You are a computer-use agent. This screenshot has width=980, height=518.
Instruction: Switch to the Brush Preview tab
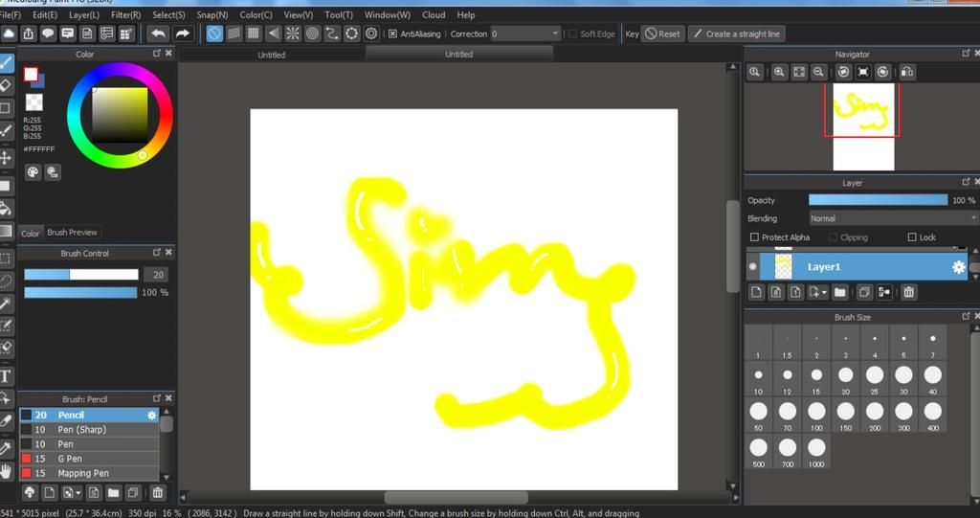click(x=72, y=232)
